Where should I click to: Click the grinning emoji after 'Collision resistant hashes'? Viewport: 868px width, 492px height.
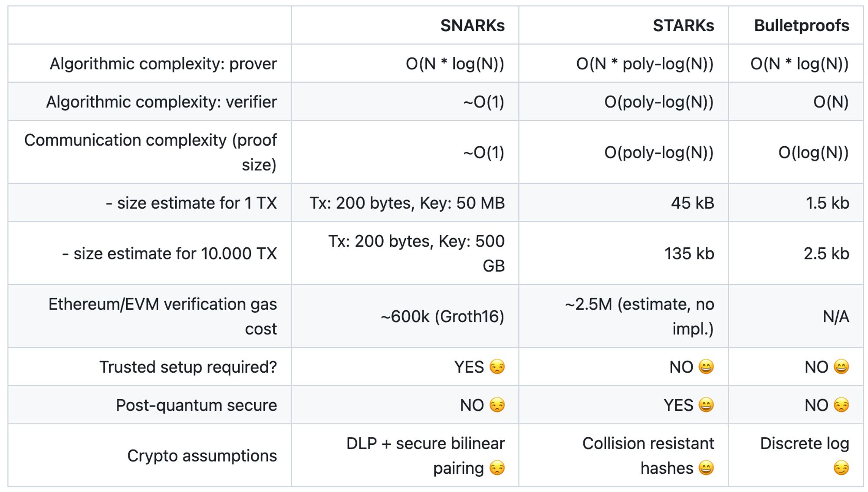706,468
